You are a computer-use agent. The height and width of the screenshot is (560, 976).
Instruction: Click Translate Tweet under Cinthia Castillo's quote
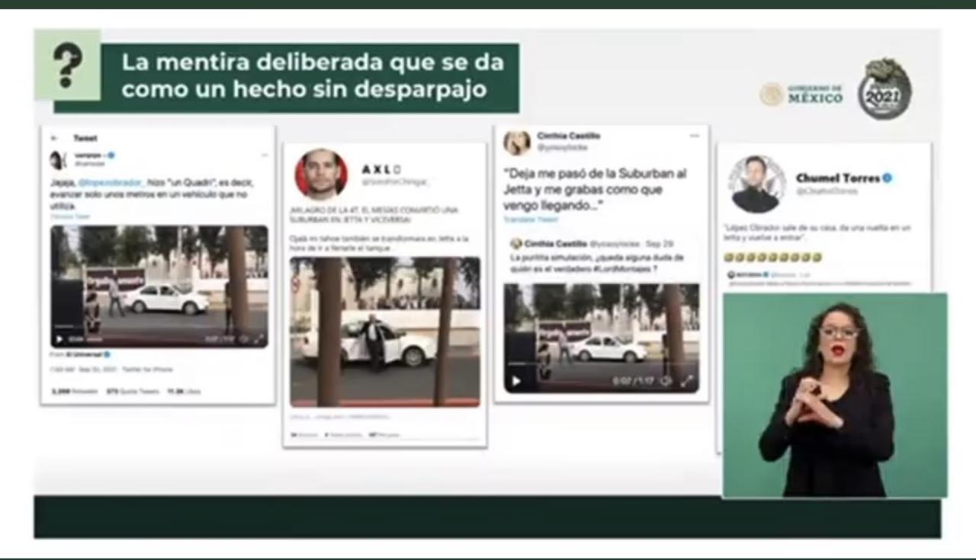click(x=530, y=219)
